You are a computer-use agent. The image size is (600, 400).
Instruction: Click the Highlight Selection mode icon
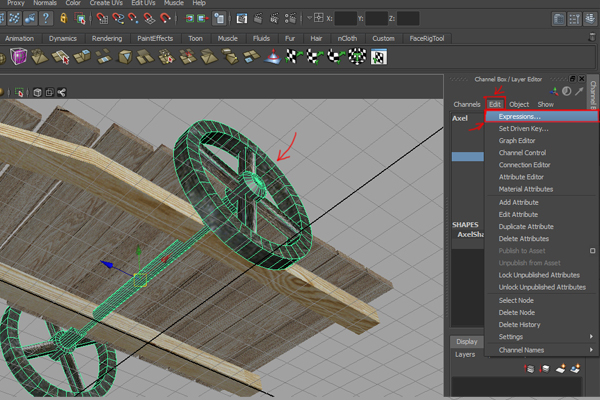pyautogui.click(x=80, y=18)
